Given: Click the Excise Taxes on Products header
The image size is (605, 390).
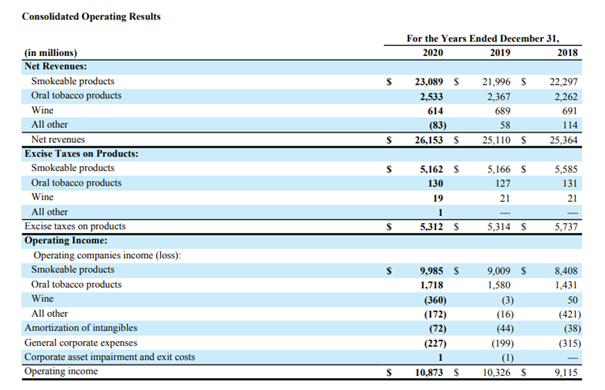Looking at the screenshot, I should coord(81,154).
